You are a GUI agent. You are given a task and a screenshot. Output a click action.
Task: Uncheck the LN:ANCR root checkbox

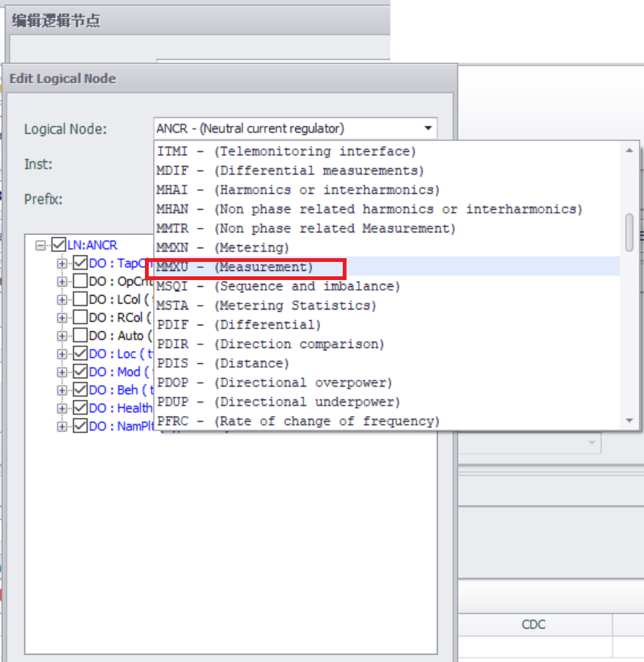tap(58, 245)
